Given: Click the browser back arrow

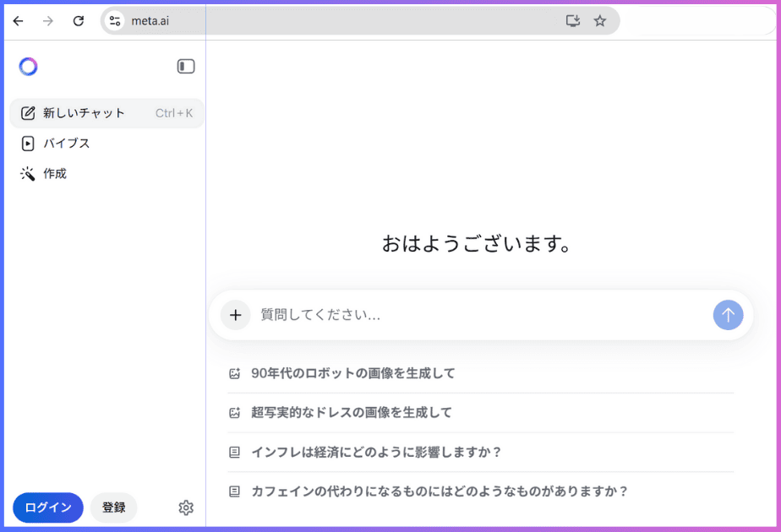Looking at the screenshot, I should coord(18,21).
